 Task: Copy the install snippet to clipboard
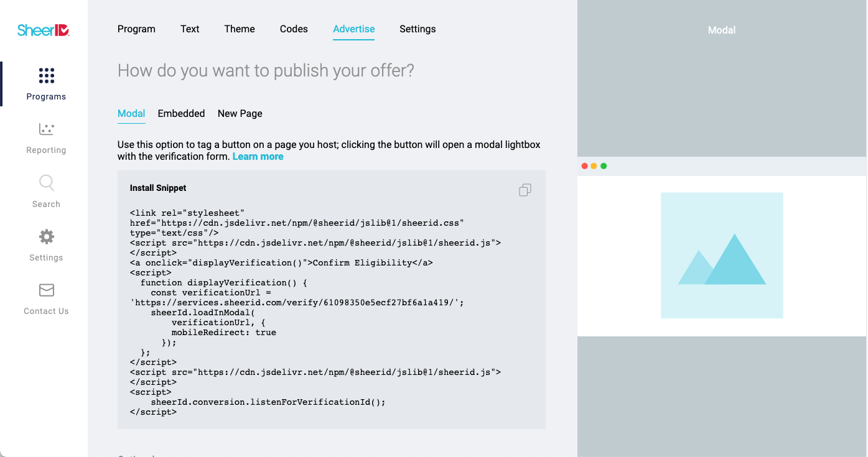525,190
